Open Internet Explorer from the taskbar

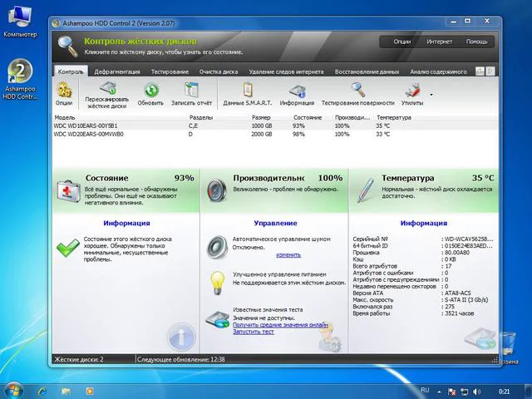pos(42,392)
